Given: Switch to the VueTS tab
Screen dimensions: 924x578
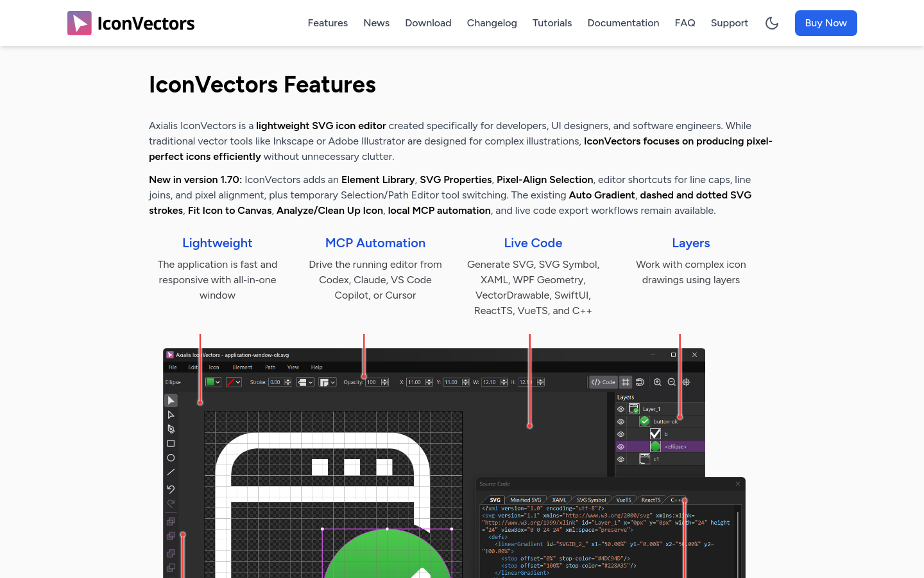Looking at the screenshot, I should pos(624,500).
